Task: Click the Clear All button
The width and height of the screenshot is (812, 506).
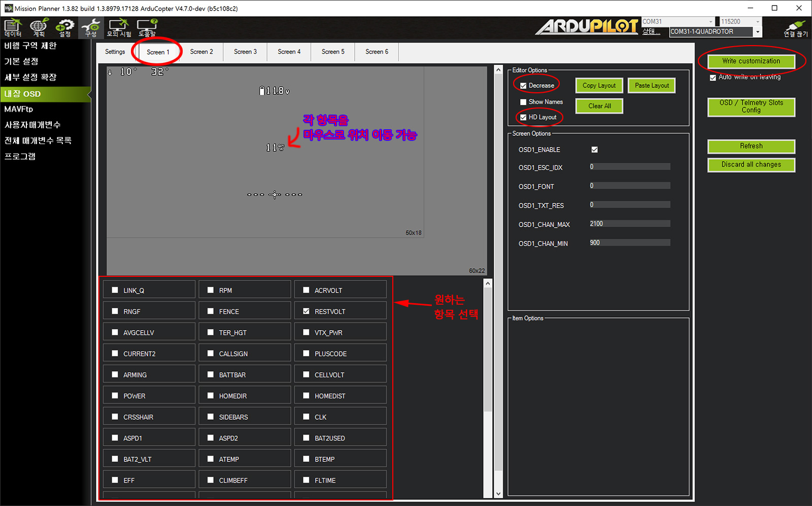Action: [x=599, y=106]
